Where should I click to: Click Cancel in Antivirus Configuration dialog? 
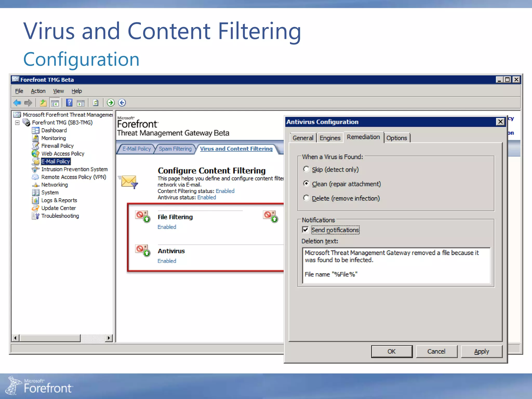(x=436, y=351)
